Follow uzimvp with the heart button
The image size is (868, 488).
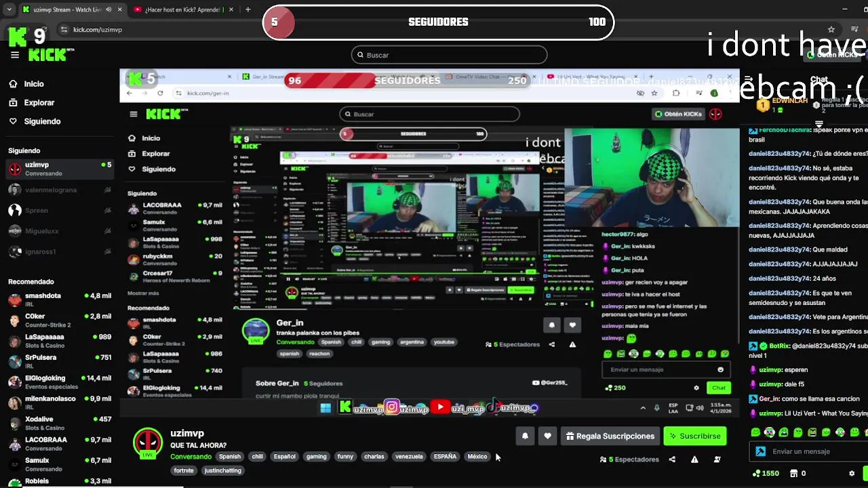(x=548, y=436)
